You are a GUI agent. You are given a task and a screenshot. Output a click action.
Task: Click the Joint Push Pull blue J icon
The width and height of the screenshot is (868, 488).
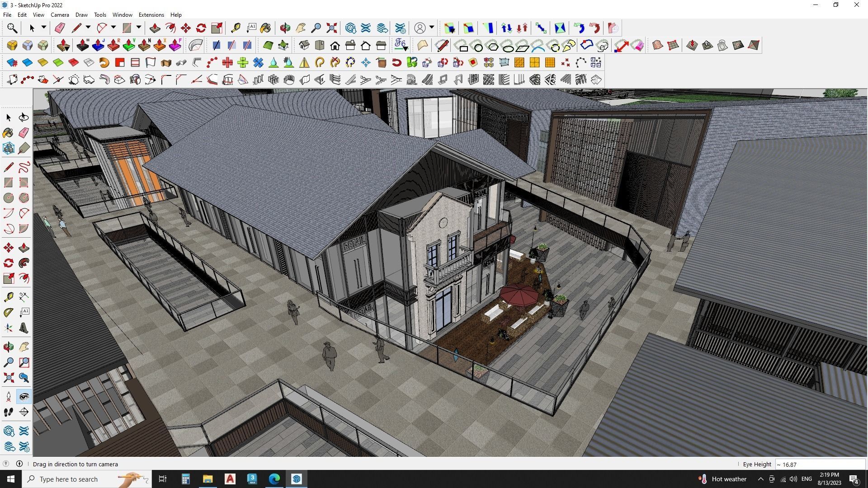coord(98,45)
